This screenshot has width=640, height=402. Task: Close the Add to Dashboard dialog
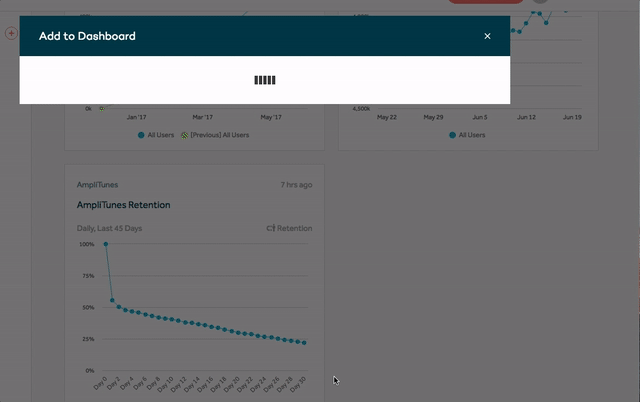point(487,36)
